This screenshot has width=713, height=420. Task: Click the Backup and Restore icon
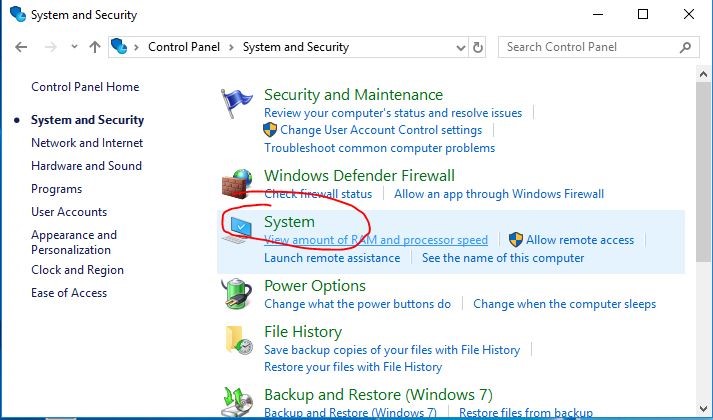point(237,402)
